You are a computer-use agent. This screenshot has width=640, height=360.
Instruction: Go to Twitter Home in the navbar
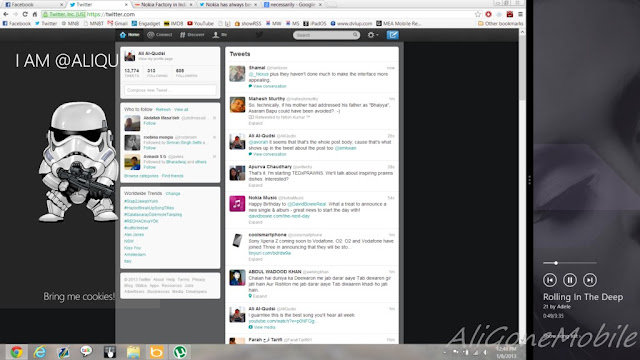(x=130, y=35)
